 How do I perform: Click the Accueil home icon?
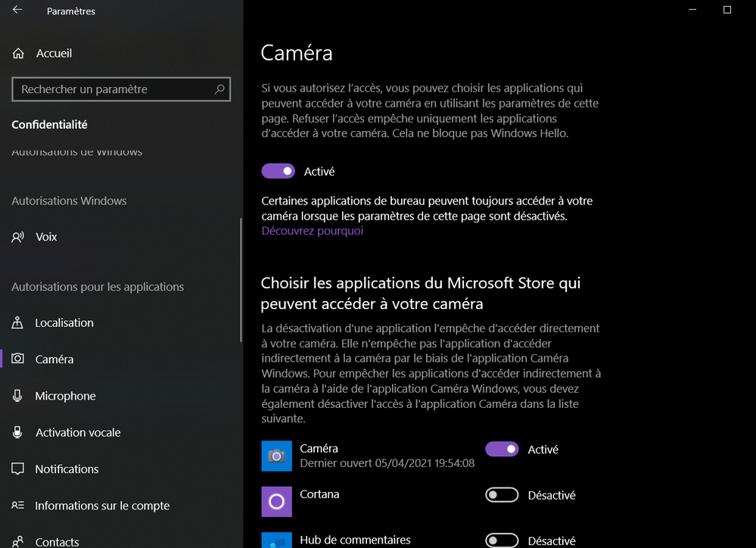(18, 54)
